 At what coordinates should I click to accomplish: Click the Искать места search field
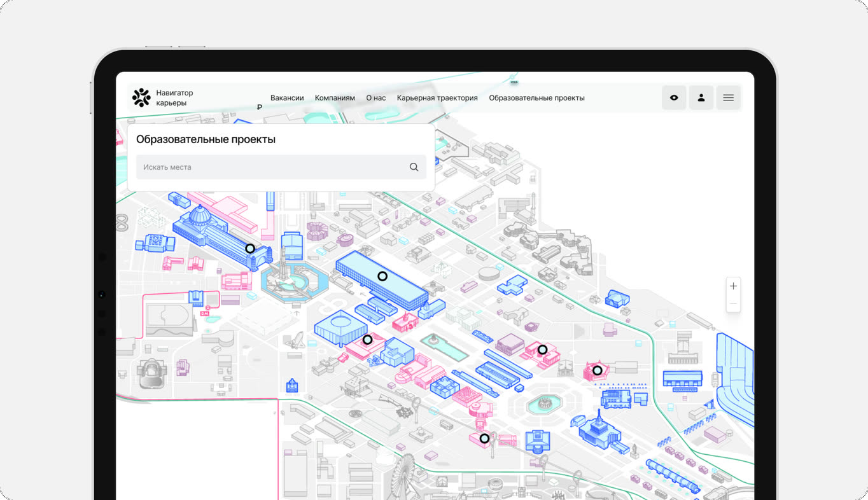281,167
